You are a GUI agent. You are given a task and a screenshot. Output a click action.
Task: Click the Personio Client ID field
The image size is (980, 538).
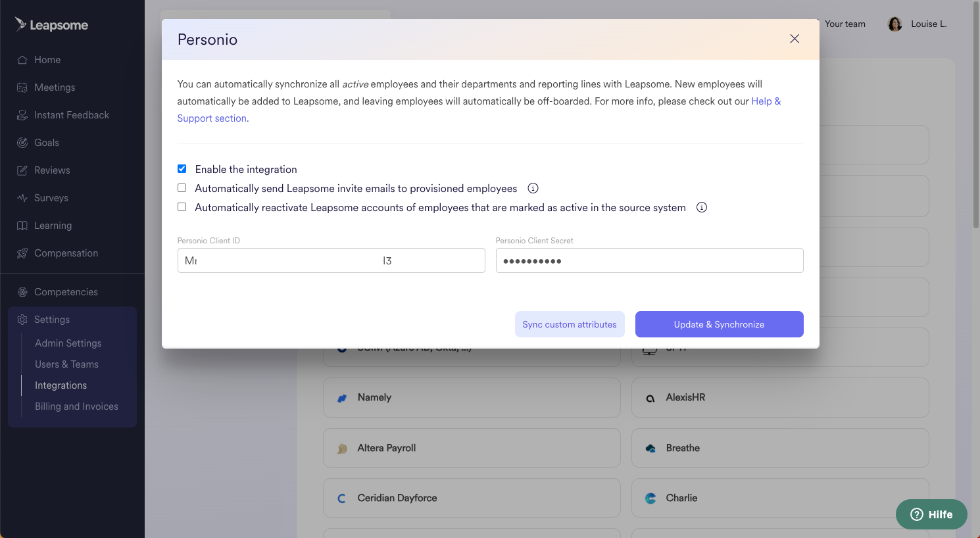(331, 260)
